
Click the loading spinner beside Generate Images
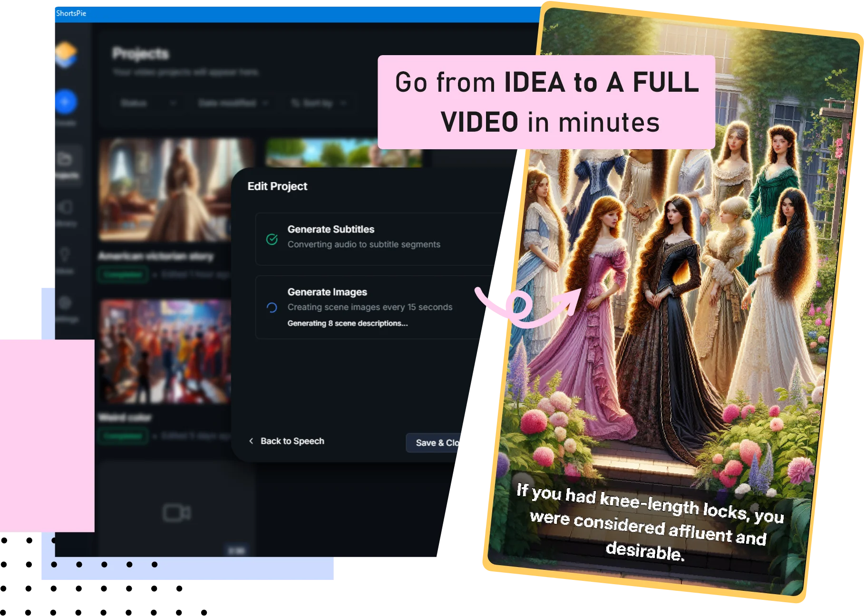(x=272, y=308)
